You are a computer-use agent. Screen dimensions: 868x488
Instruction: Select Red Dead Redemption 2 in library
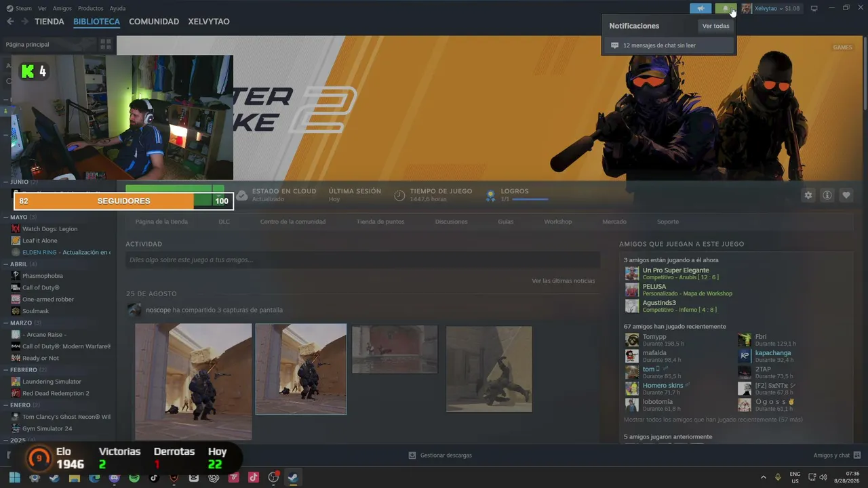pyautogui.click(x=56, y=393)
